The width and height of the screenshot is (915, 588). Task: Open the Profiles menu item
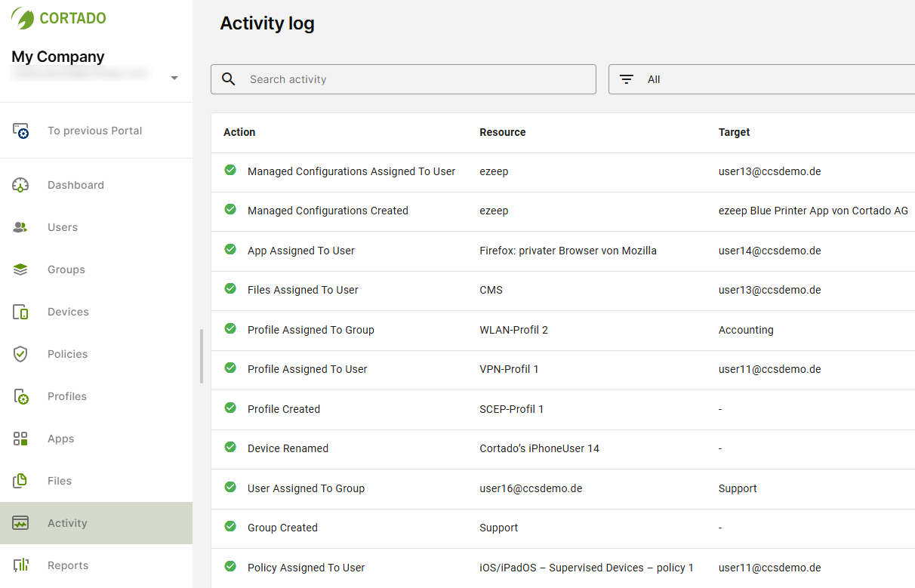click(x=96, y=396)
